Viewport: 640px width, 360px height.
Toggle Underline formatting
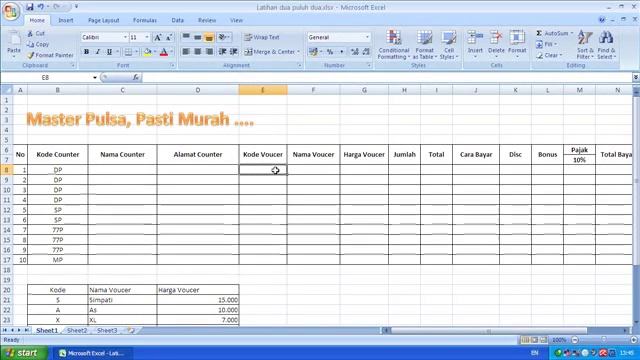pyautogui.click(x=109, y=52)
